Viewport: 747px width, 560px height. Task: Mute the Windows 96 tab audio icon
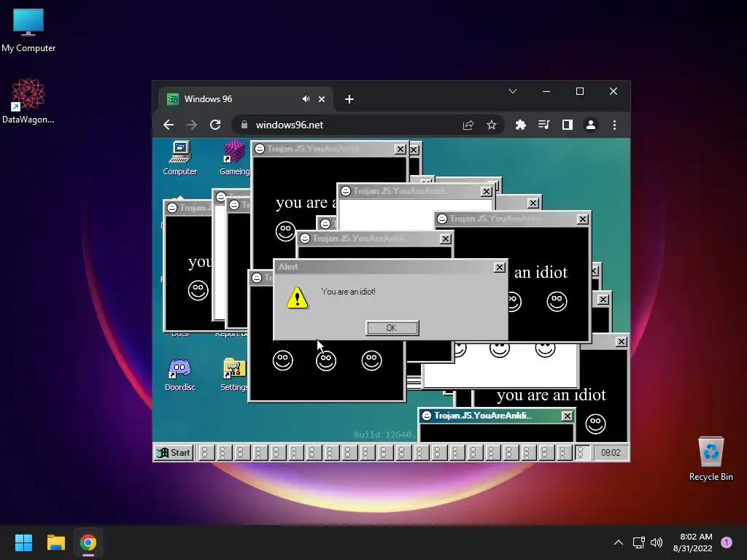306,99
